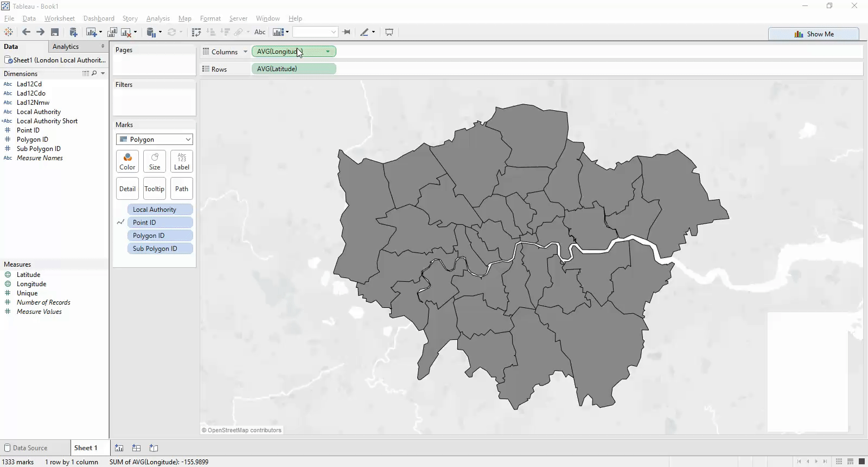Toggle the filmstrip view icon in status bar

(850, 462)
